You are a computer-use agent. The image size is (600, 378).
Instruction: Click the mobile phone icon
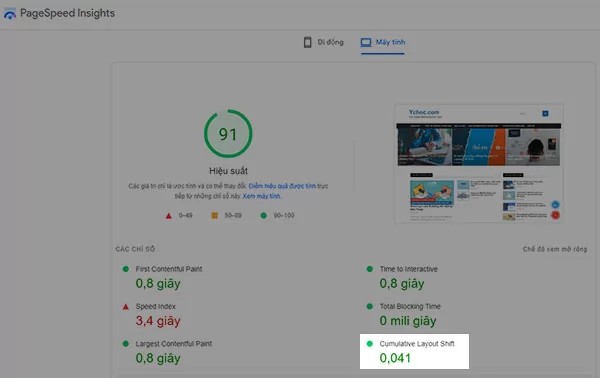tap(308, 42)
